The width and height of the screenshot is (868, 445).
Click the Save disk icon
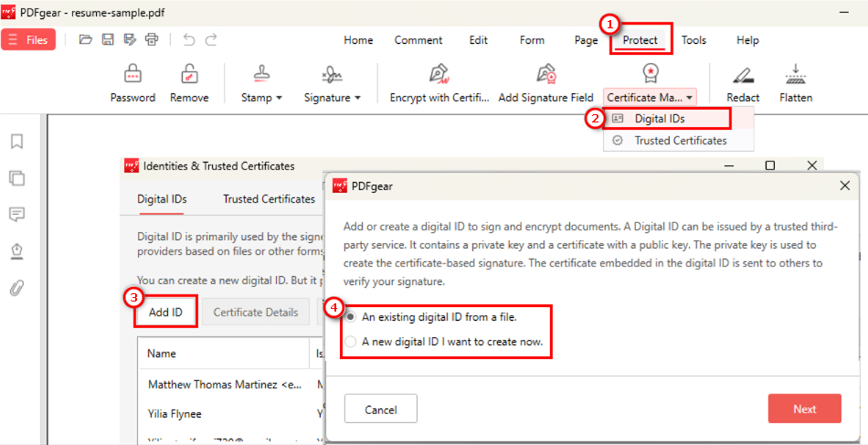108,39
